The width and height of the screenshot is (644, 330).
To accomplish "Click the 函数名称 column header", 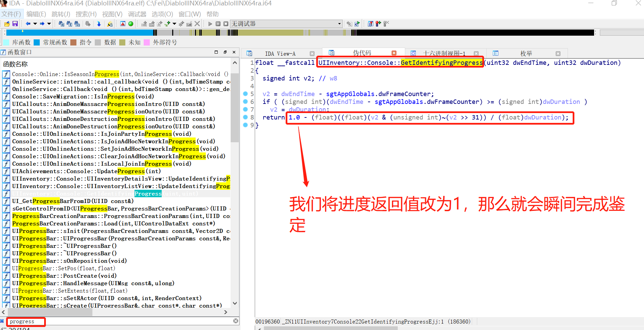I will 15,64.
